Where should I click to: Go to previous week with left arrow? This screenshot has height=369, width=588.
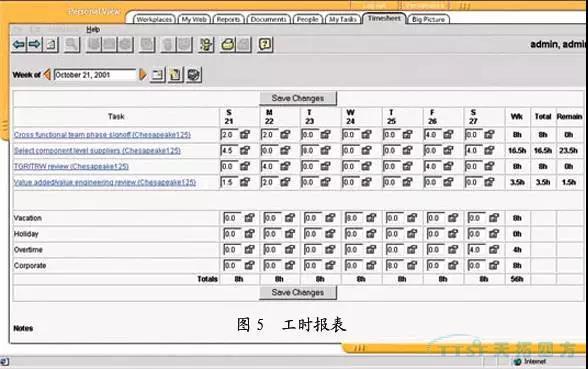point(47,74)
